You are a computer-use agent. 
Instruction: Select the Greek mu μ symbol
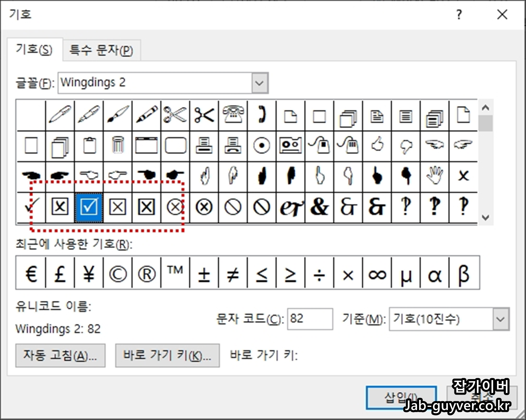coord(406,273)
